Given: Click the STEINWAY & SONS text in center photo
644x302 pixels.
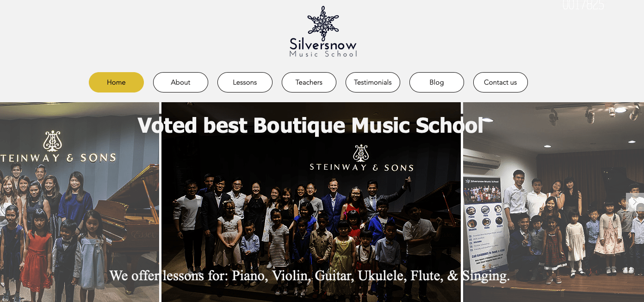Looking at the screenshot, I should (x=362, y=167).
